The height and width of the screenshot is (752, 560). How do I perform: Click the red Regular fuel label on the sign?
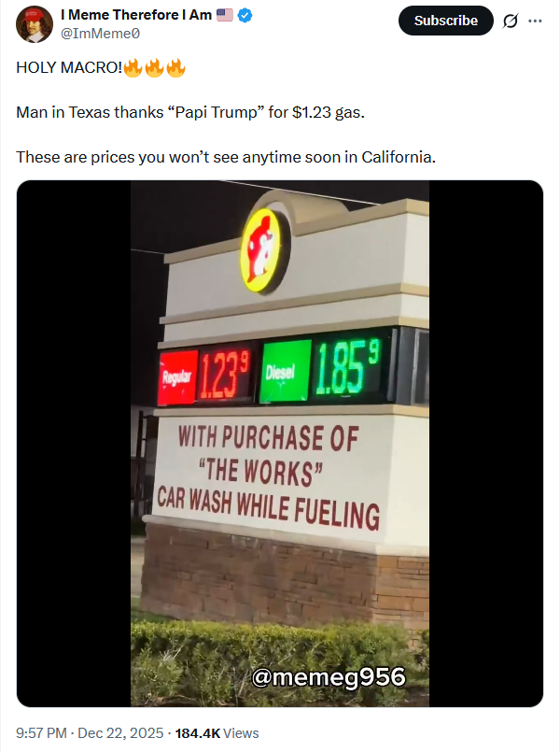click(177, 377)
